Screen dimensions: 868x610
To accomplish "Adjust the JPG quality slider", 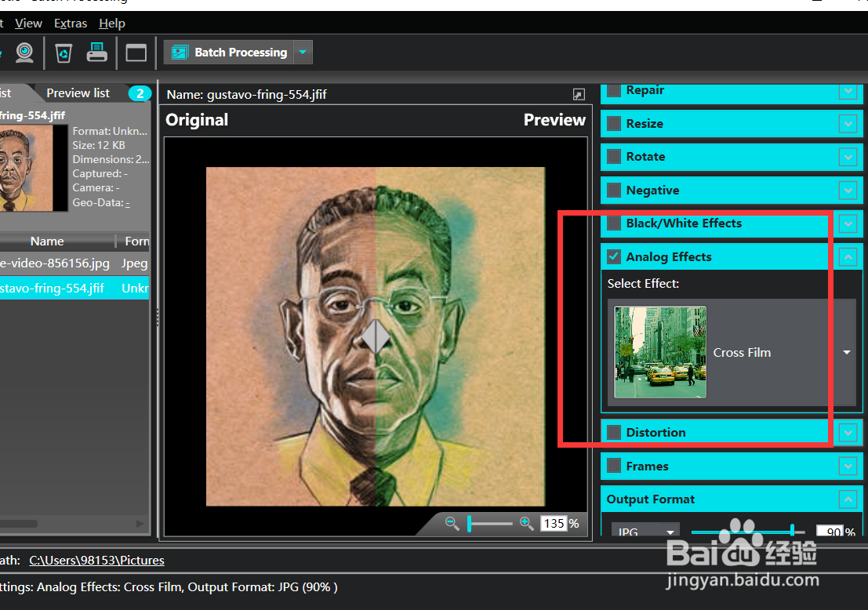I will click(793, 531).
